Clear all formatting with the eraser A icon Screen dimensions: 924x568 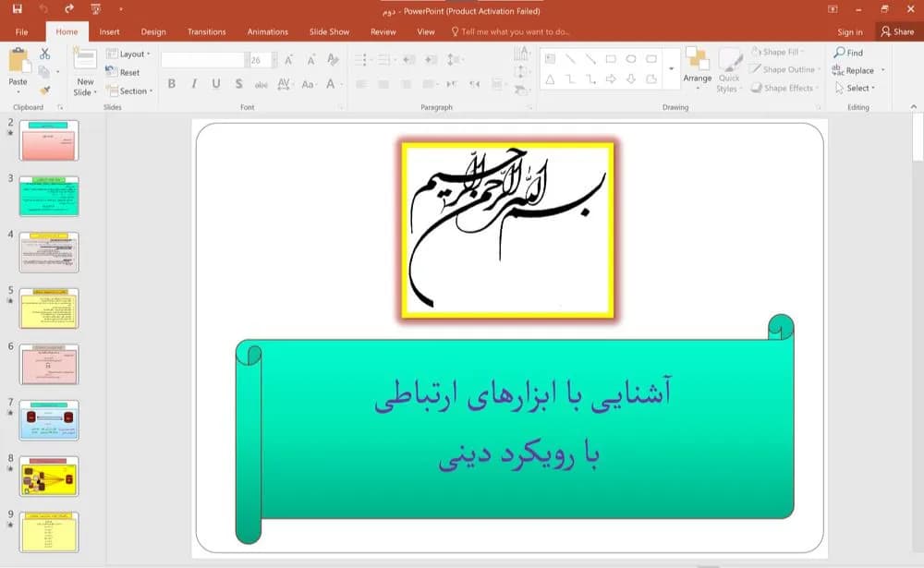tap(333, 59)
